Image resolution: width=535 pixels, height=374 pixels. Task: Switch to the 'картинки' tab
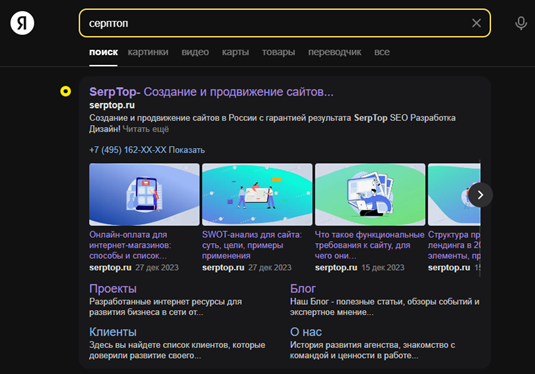tap(148, 52)
